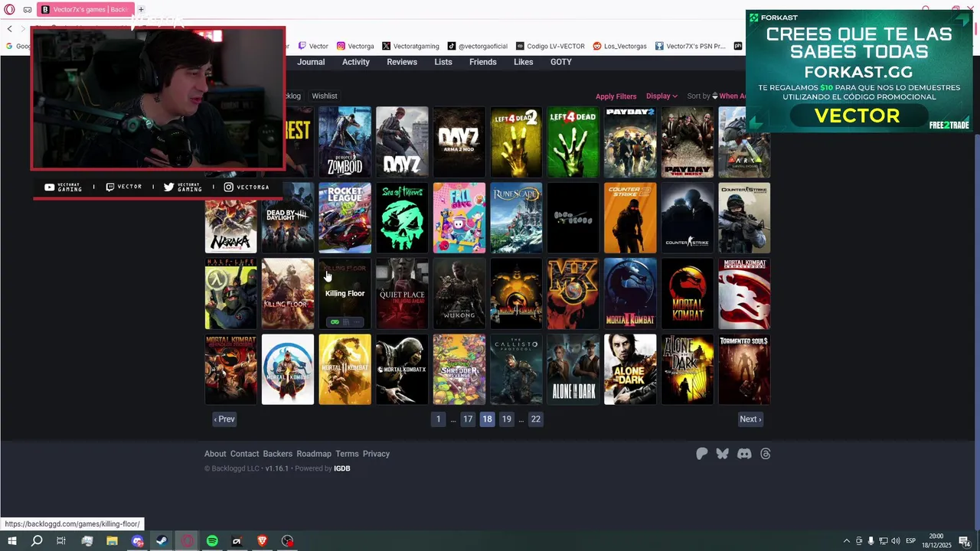Image resolution: width=980 pixels, height=551 pixels.
Task: Jump to page 1
Action: click(439, 419)
